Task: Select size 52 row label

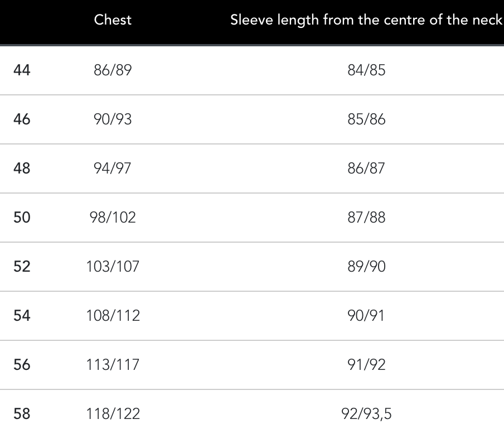Action: (x=22, y=267)
